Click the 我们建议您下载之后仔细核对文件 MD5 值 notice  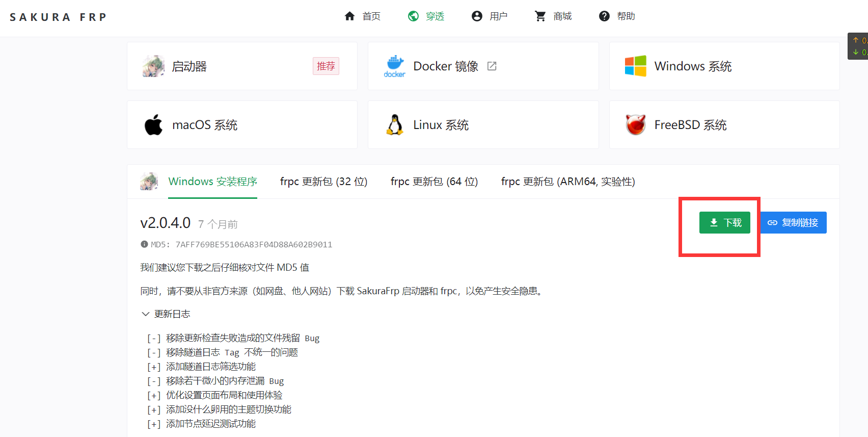[225, 268]
